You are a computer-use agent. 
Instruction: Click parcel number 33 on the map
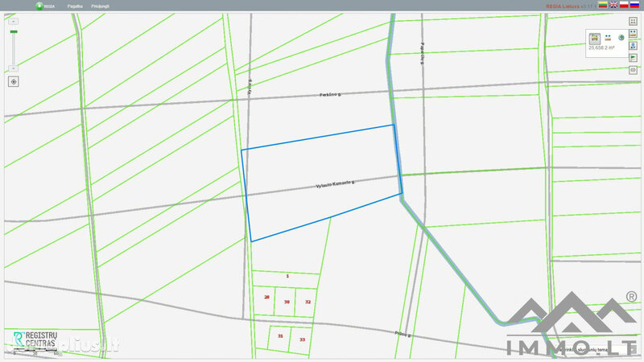point(303,339)
